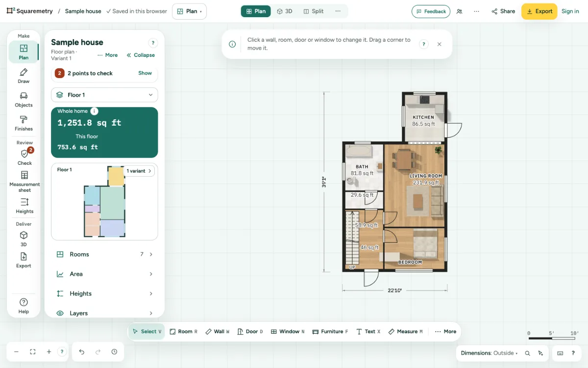Select the Measure tool
588x368 pixels.
(x=405, y=332)
